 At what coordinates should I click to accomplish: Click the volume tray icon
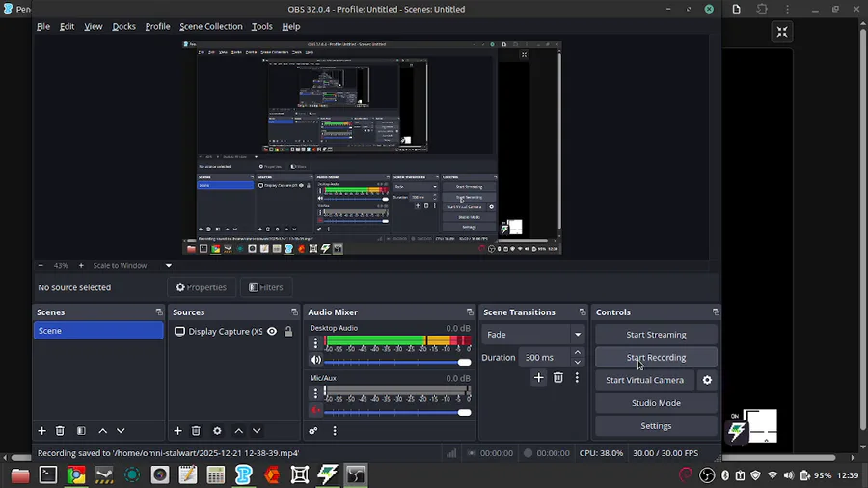pyautogui.click(x=789, y=475)
